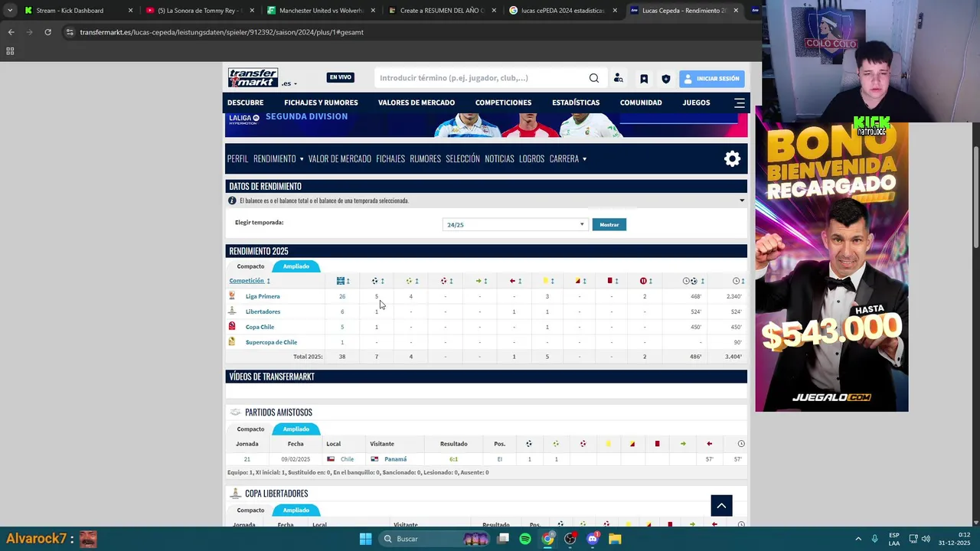Open the season selector 24/25 dropdown
This screenshot has height=551, width=980.
515,224
